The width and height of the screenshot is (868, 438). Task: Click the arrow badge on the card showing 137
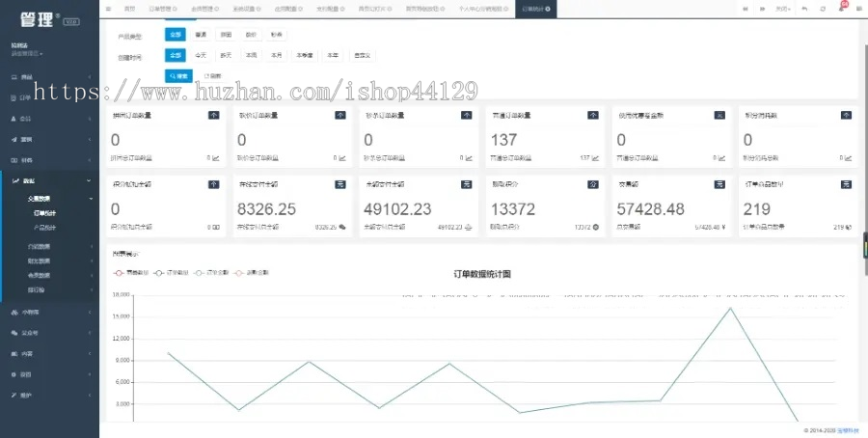coord(593,115)
